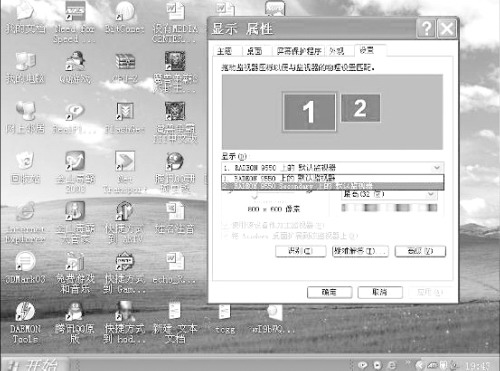Open the 开始 Start menu
This screenshot has width=500, height=371.
pos(34,365)
